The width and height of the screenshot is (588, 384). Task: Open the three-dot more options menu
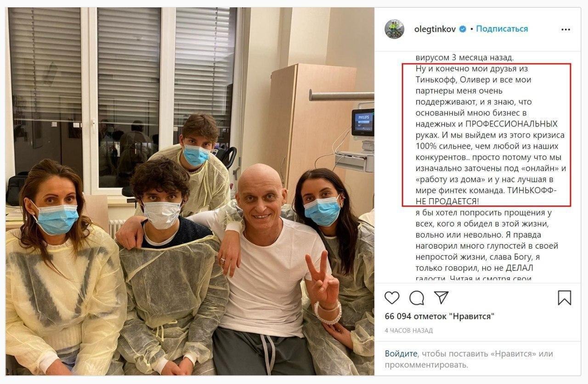pyautogui.click(x=565, y=29)
